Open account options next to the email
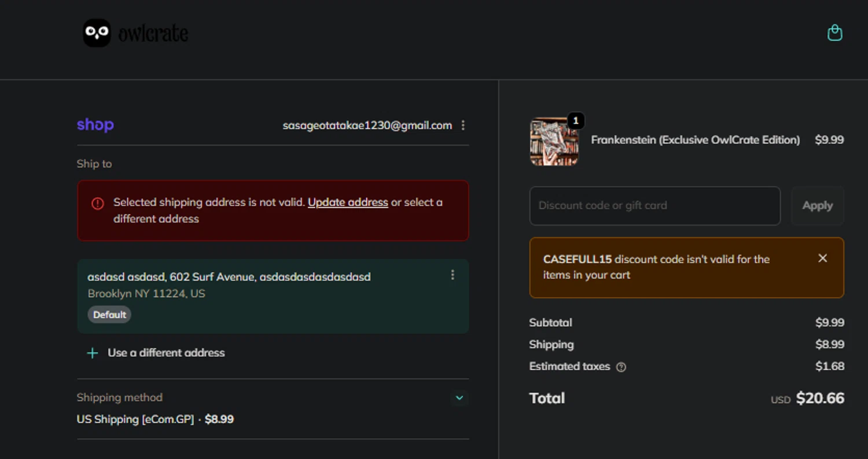This screenshot has width=868, height=459. coord(463,125)
